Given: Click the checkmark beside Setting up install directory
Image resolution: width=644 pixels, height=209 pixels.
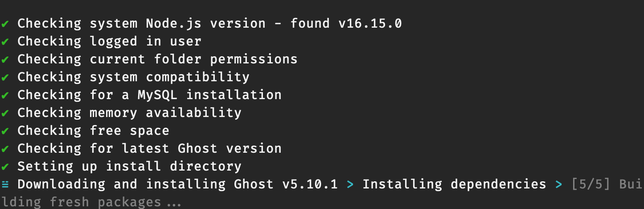Looking at the screenshot, I should pyautogui.click(x=5, y=167).
